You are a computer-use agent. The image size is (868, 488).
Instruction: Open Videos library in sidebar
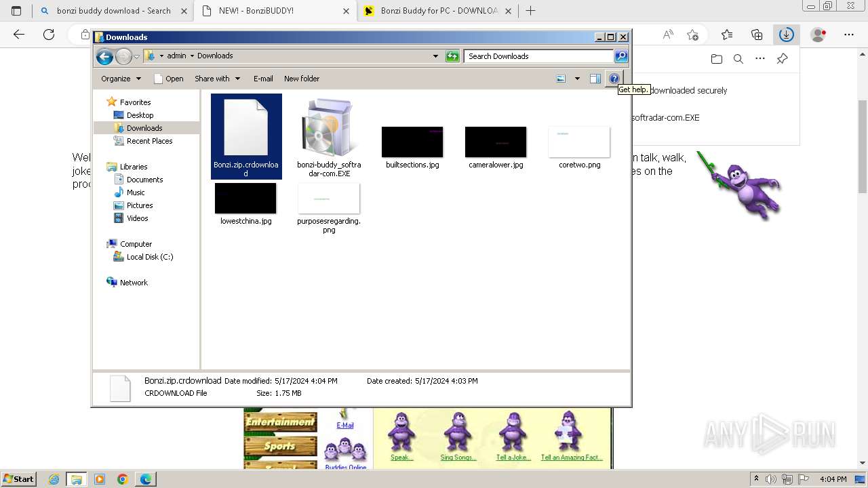pyautogui.click(x=137, y=218)
